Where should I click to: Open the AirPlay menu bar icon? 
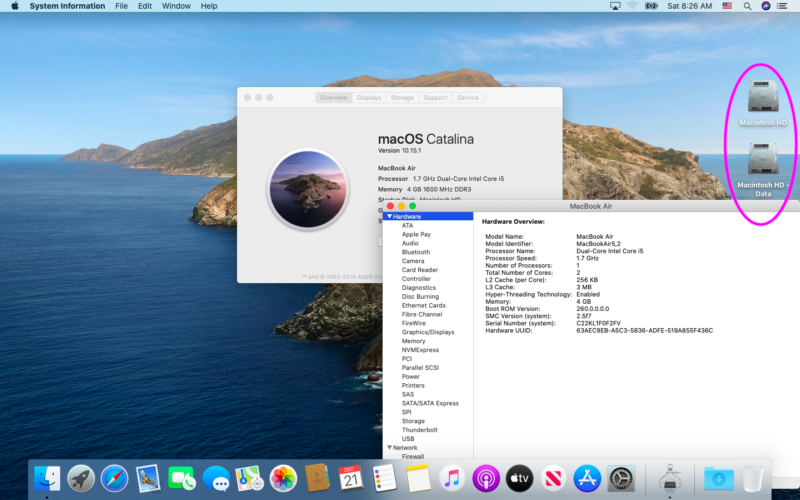(615, 6)
